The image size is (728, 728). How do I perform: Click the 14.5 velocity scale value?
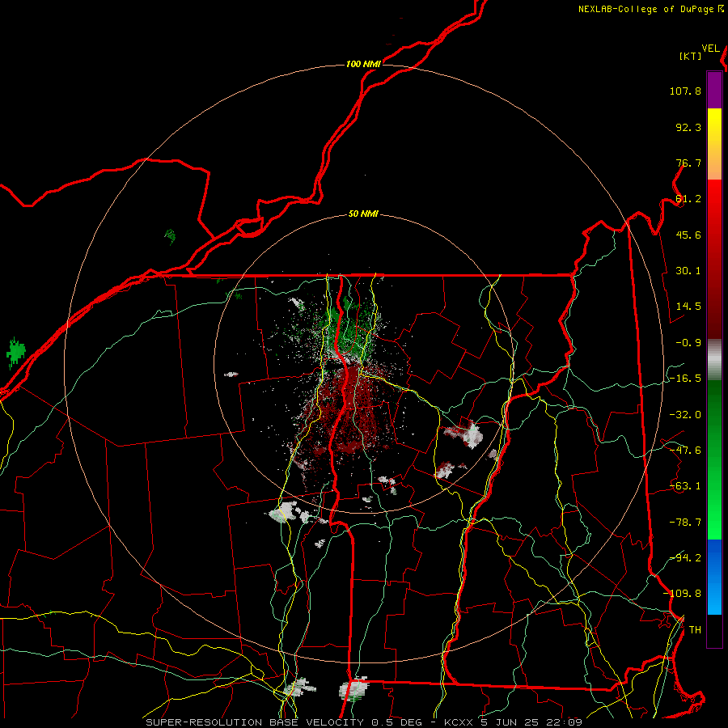point(688,307)
